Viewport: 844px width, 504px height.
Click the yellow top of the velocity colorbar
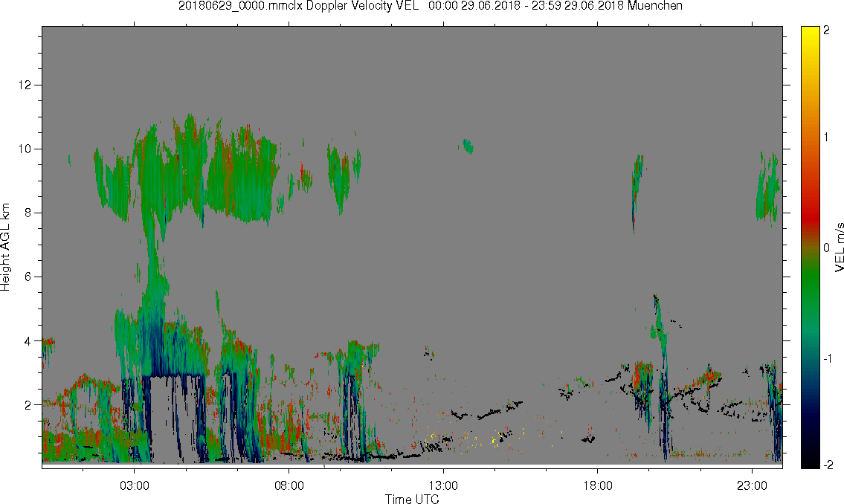810,31
